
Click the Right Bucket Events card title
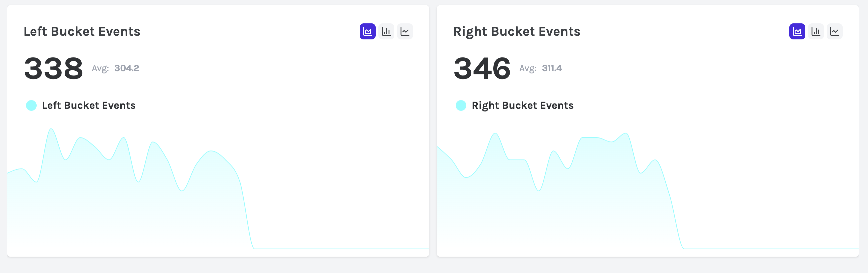point(517,31)
